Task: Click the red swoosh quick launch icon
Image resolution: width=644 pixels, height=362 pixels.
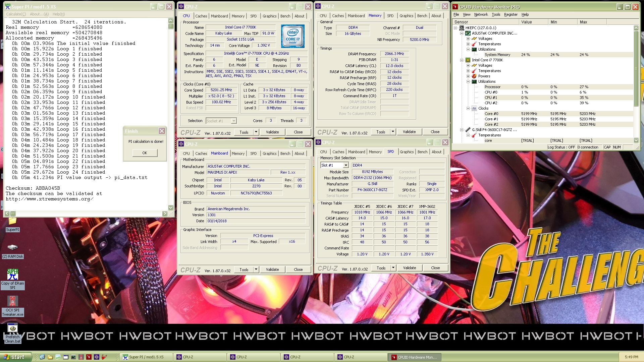Action: (x=104, y=357)
